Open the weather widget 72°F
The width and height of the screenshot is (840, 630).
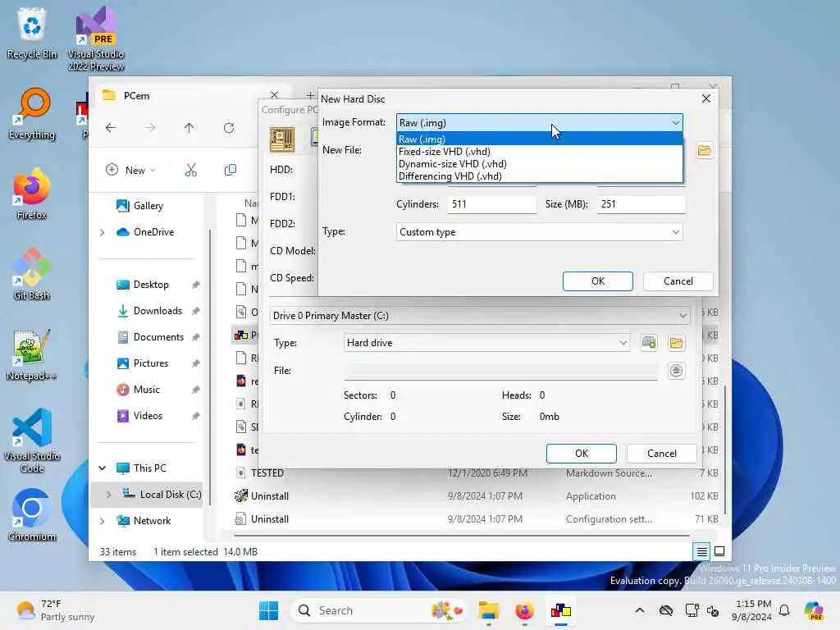[x=56, y=610]
